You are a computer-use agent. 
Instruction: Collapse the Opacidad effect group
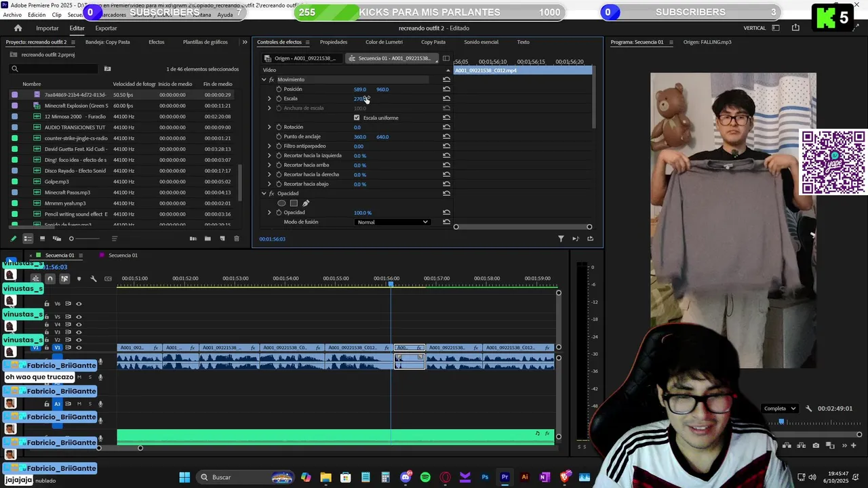(x=264, y=193)
